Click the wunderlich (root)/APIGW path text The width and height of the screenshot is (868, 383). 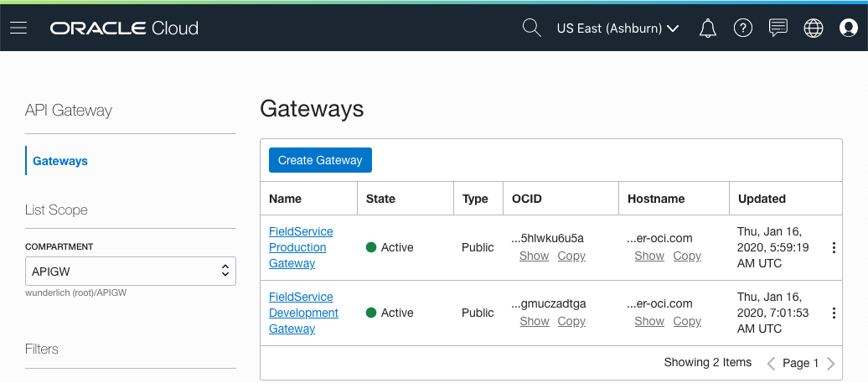click(76, 293)
